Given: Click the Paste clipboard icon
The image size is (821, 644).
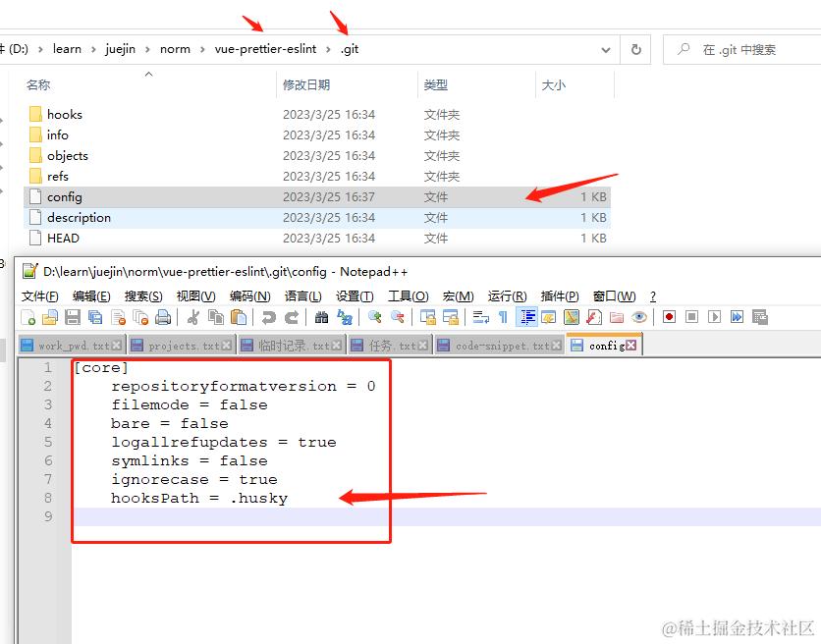Looking at the screenshot, I should tap(239, 317).
